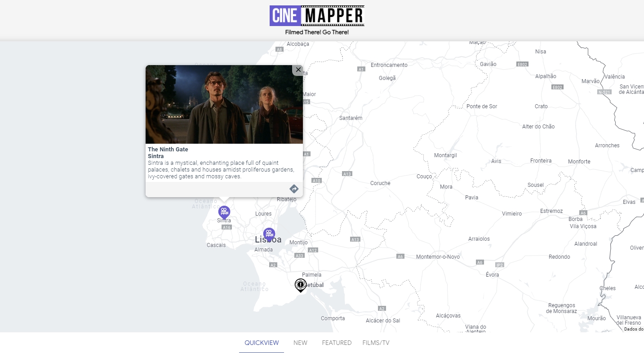The width and height of the screenshot is (644, 353).
Task: Open the NEW tab
Action: pyautogui.click(x=300, y=343)
